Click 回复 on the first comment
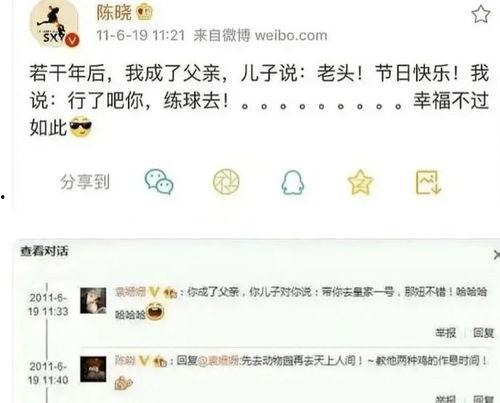500x403 pixels. [483, 332]
